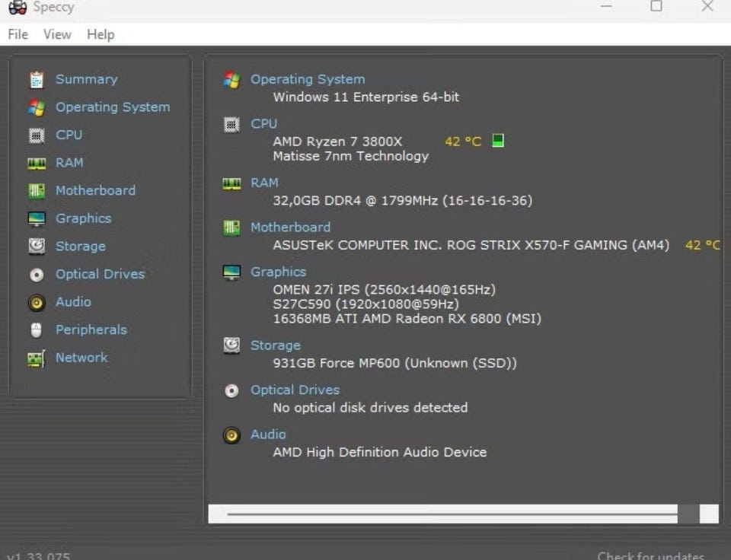The image size is (731, 560).
Task: Select Optical Drives in the sidebar
Action: coord(101,274)
